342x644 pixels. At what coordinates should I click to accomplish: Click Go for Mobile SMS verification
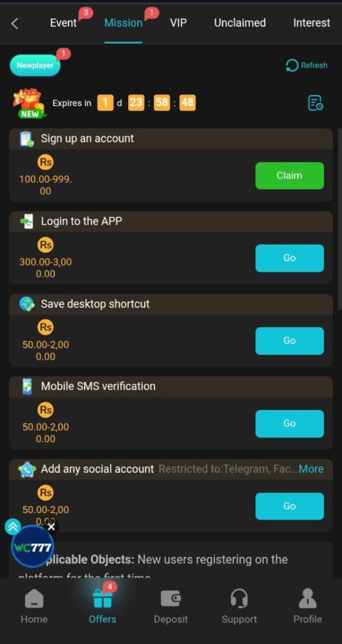(289, 423)
